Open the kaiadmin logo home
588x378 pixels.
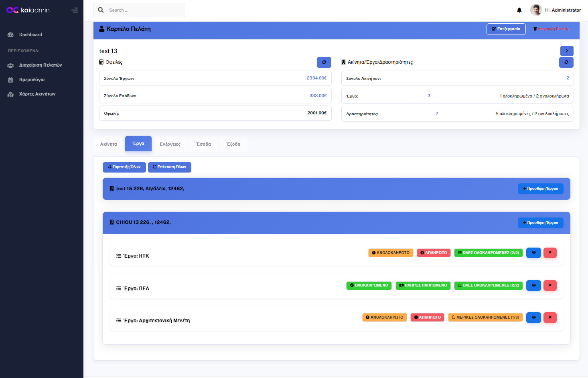(28, 10)
